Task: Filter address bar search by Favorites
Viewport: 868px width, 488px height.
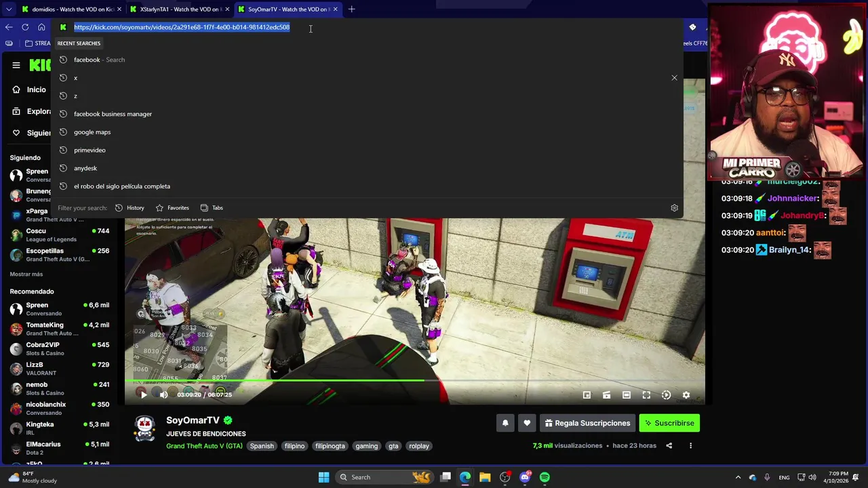Action: click(172, 208)
